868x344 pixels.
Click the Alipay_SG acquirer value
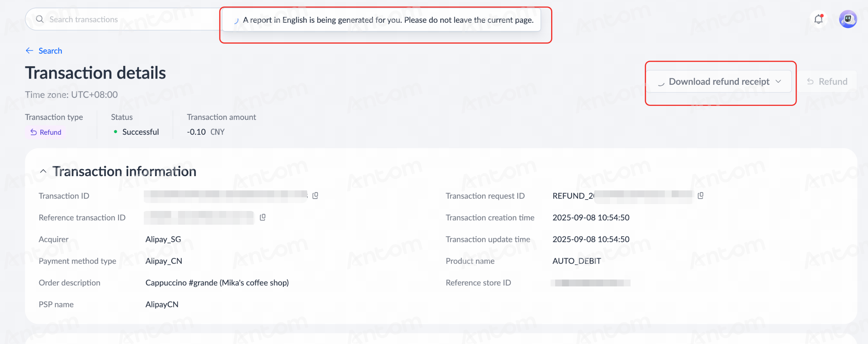(163, 239)
